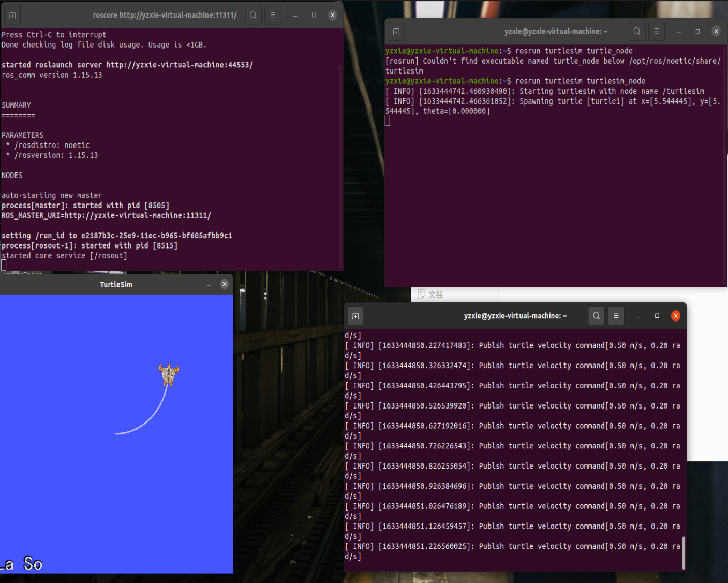Click 'process[master]: started with pid [8505]'
The width and height of the screenshot is (728, 583).
tap(85, 206)
